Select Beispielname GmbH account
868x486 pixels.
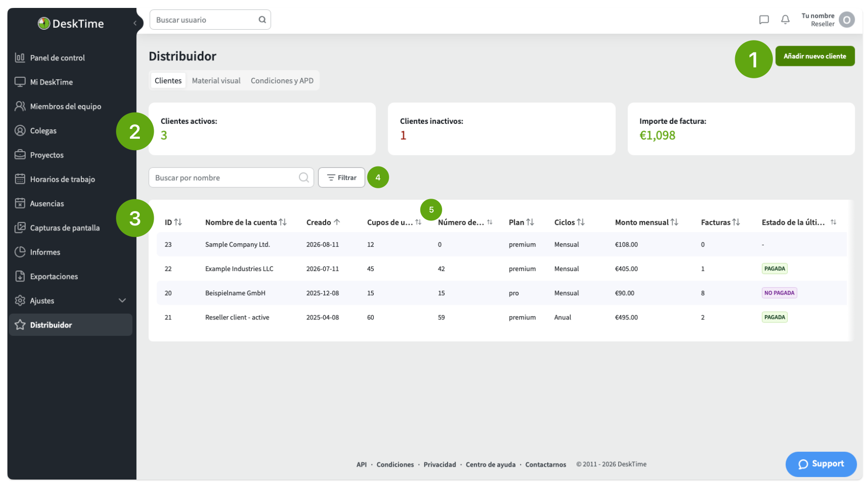coord(235,293)
